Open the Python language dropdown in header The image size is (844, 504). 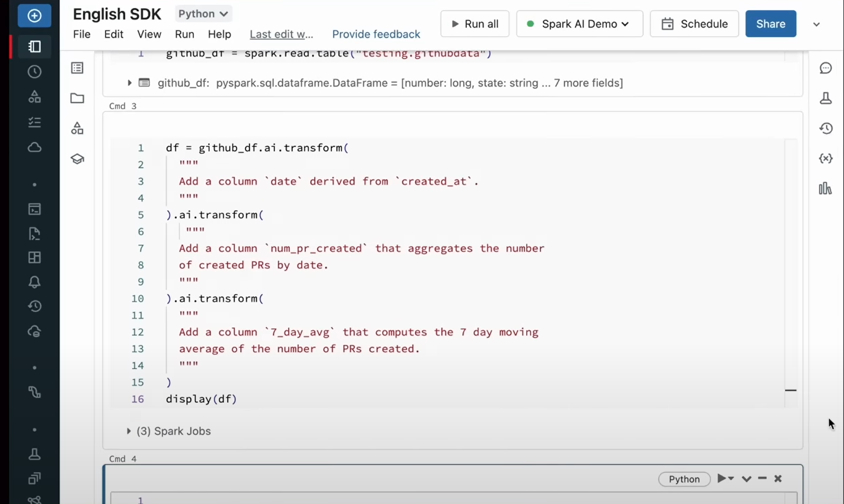click(203, 14)
